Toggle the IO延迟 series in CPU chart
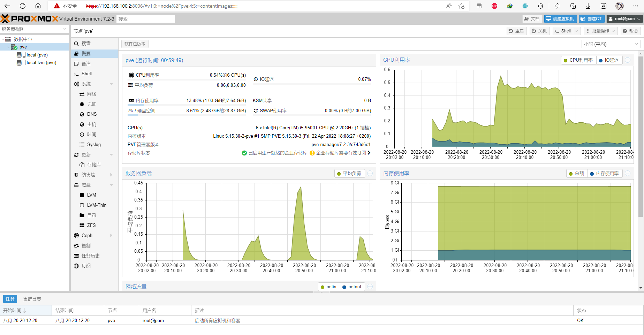The height and width of the screenshot is (335, 644). 609,60
